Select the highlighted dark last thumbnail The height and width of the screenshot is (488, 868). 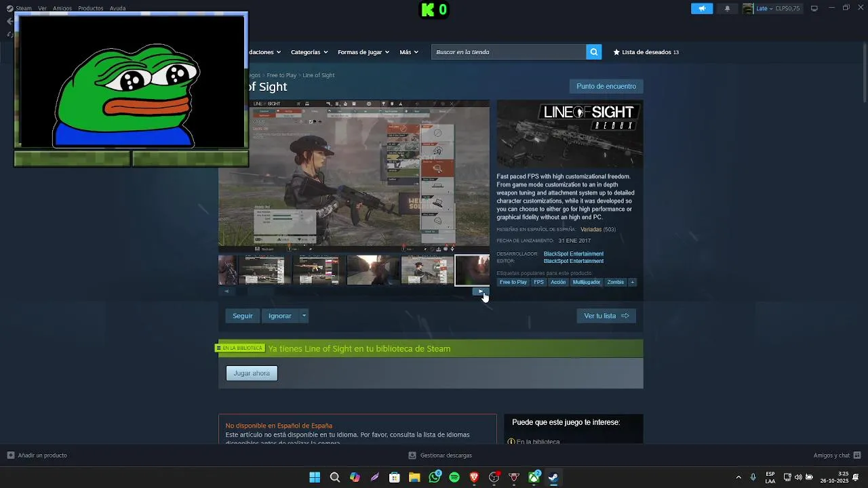click(472, 270)
